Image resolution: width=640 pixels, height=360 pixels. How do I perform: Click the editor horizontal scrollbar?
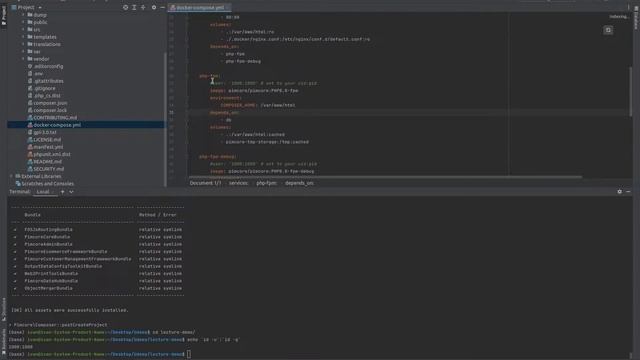[385, 177]
